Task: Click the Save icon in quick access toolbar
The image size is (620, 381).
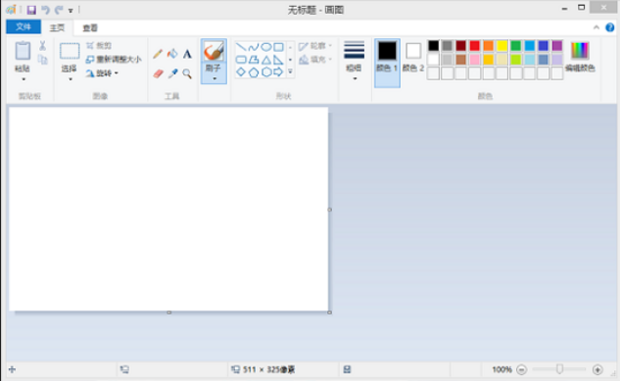Action: [31, 10]
